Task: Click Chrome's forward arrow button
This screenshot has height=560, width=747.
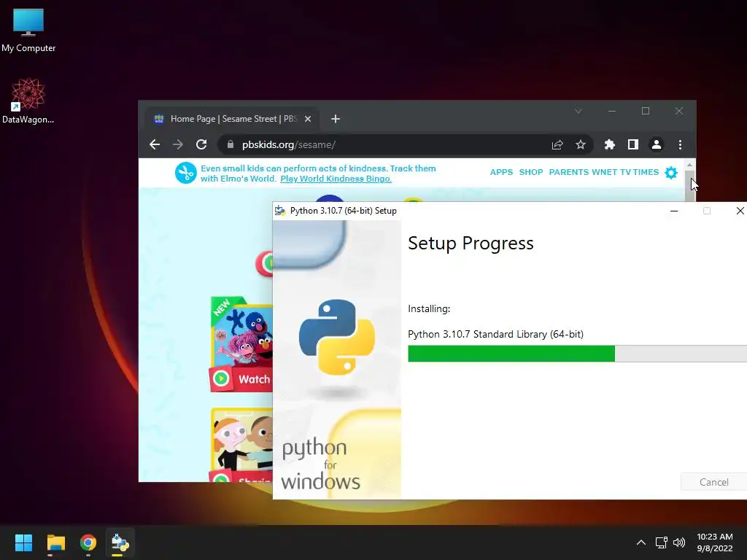Action: (x=178, y=144)
